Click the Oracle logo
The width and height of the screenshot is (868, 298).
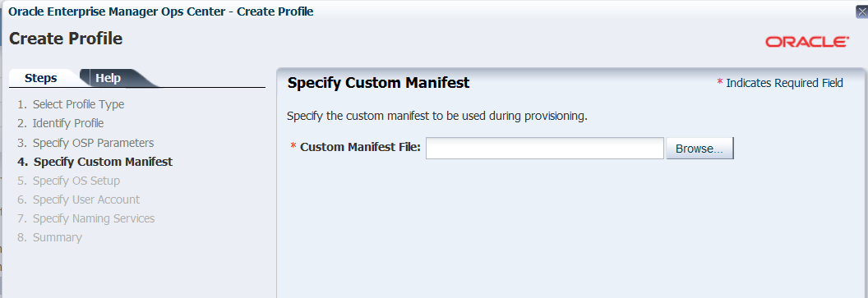click(807, 42)
